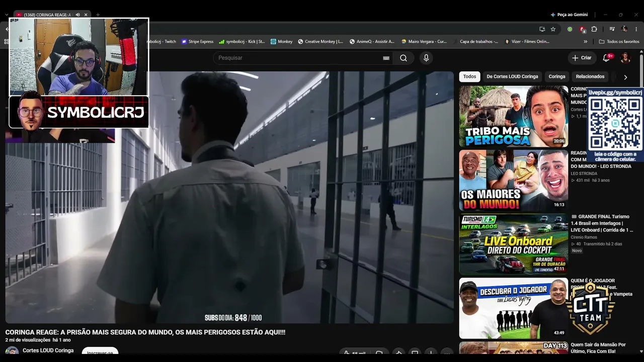This screenshot has height=362, width=644.
Task: Open the TRIBO MAIS PERIGOSA video thumbnail
Action: click(514, 116)
